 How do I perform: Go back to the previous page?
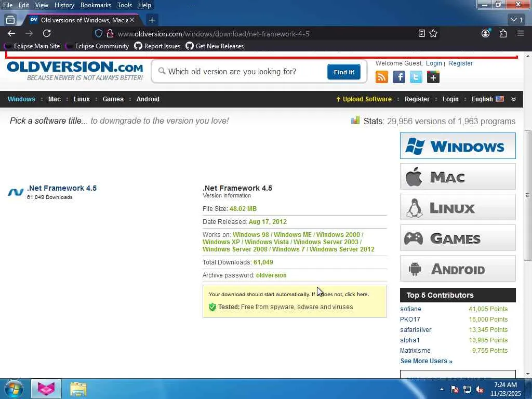[11, 33]
